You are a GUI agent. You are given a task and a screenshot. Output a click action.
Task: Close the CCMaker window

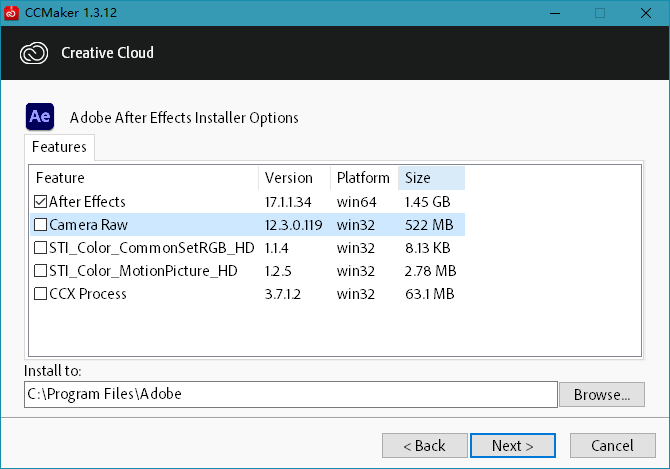(x=646, y=13)
